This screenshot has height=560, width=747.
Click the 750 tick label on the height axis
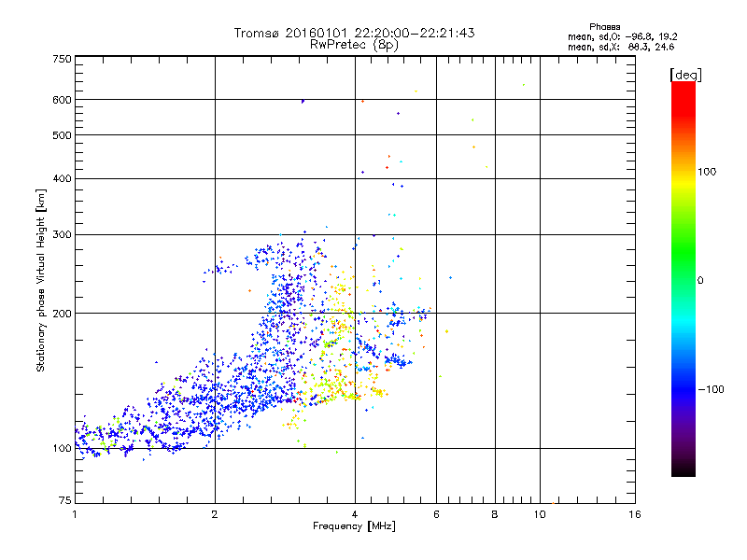[x=62, y=59]
